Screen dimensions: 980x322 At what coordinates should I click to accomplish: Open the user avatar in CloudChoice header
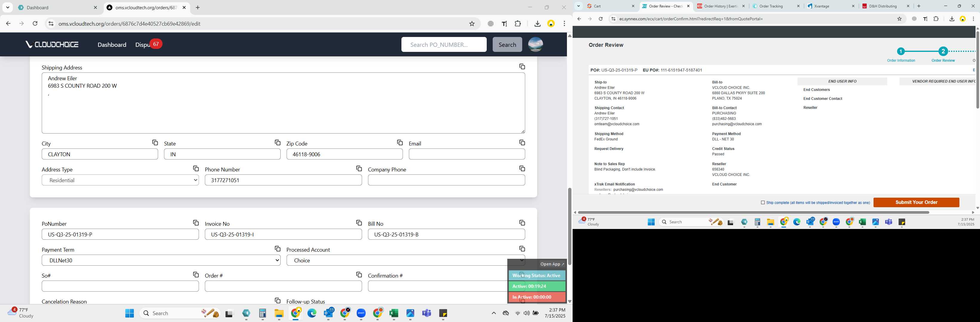535,44
